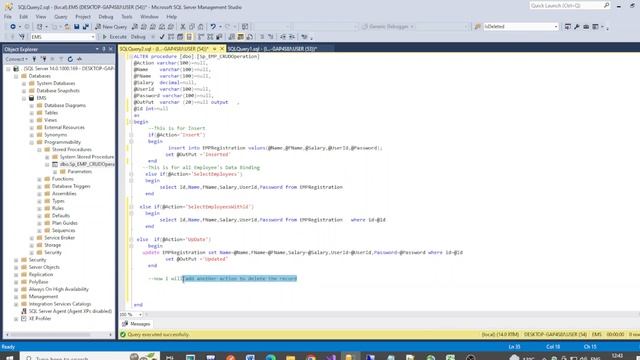Click the Disconnect icon in Object Explorer toolbar
The width and height of the screenshot is (640, 360).
click(x=44, y=59)
